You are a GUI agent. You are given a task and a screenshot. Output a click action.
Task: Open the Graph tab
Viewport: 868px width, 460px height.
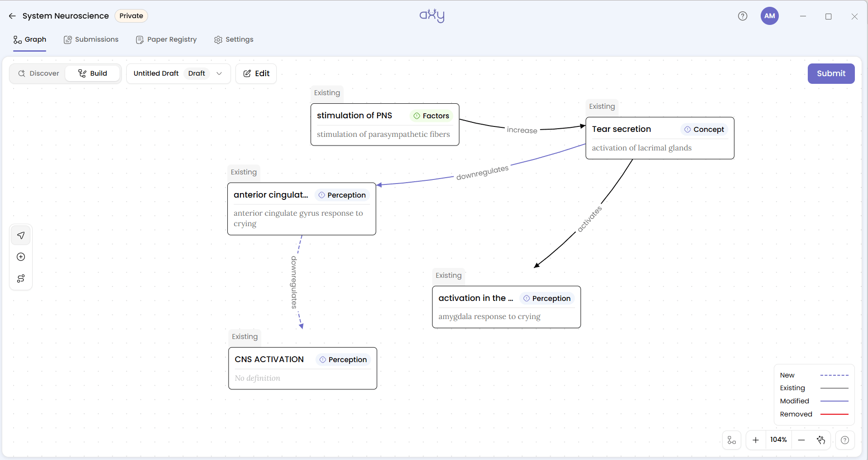click(30, 40)
